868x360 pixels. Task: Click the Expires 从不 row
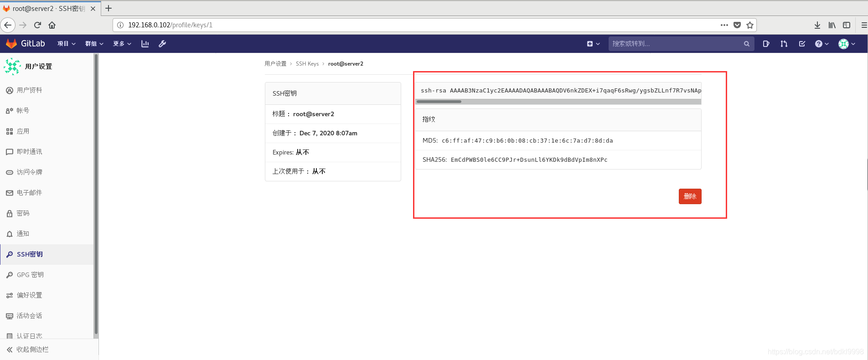333,152
